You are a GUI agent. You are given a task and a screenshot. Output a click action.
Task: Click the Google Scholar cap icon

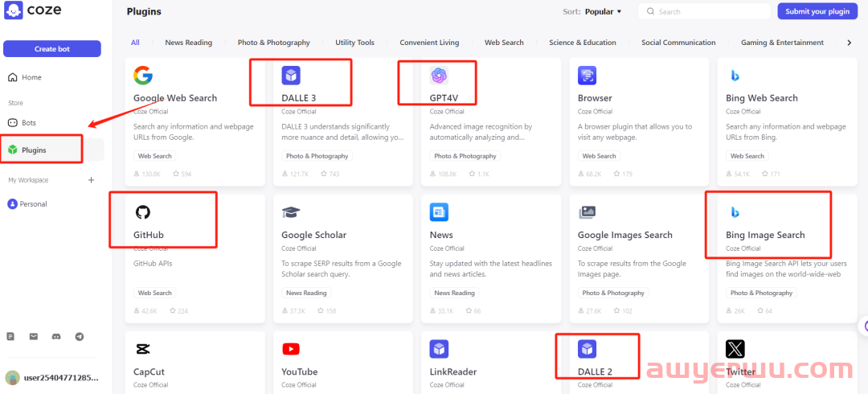click(291, 212)
